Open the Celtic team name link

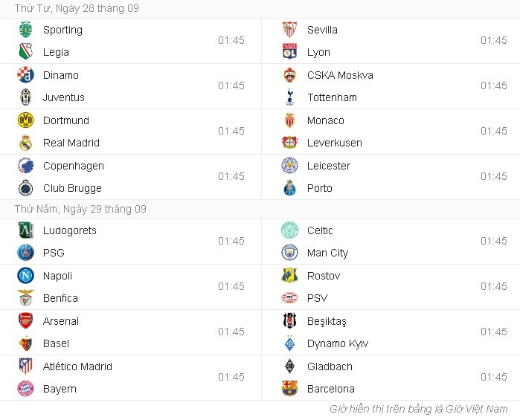coord(320,230)
